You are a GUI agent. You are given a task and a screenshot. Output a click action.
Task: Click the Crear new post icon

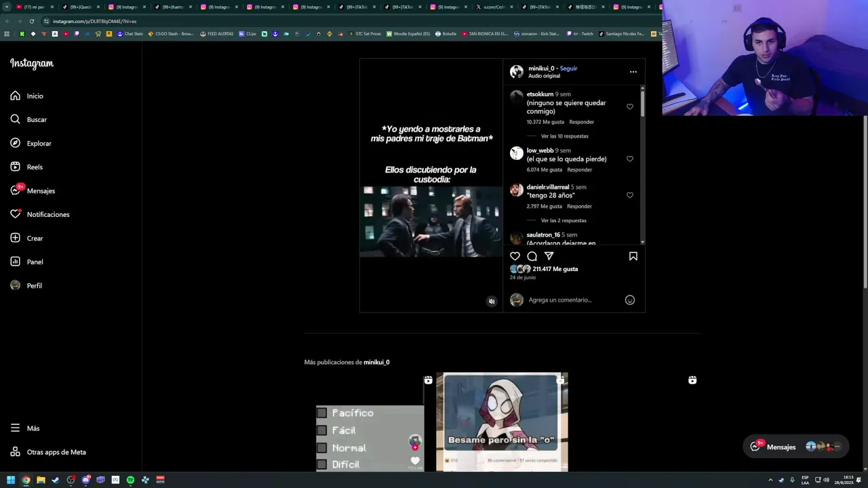pos(15,238)
